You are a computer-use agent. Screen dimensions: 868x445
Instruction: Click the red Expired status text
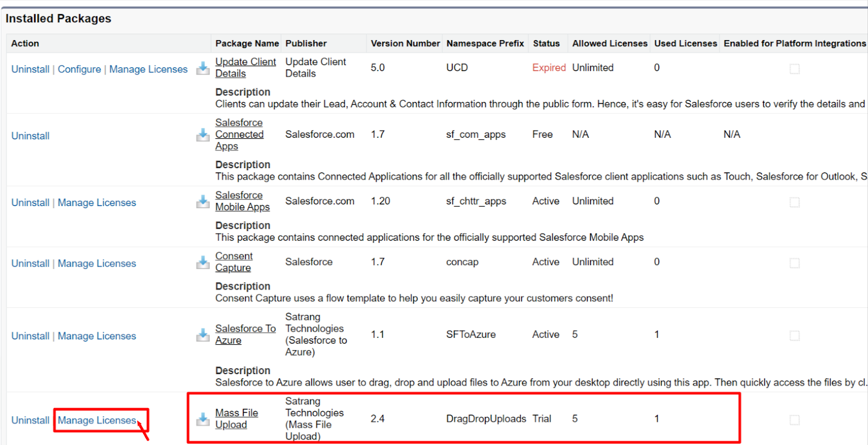[549, 68]
